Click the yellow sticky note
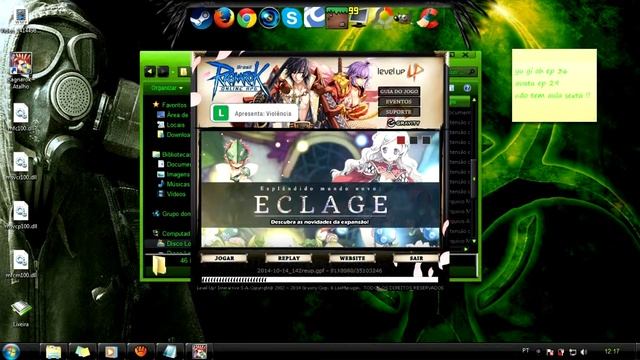 click(x=554, y=85)
